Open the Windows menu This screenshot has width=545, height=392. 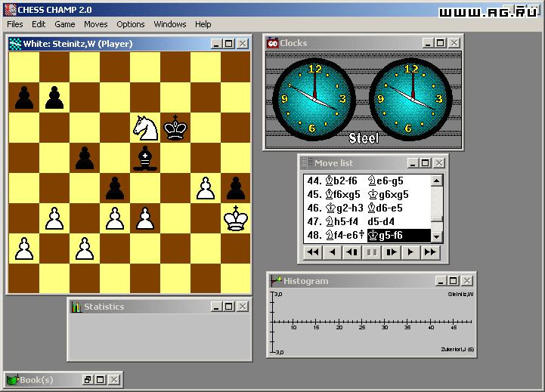[170, 24]
